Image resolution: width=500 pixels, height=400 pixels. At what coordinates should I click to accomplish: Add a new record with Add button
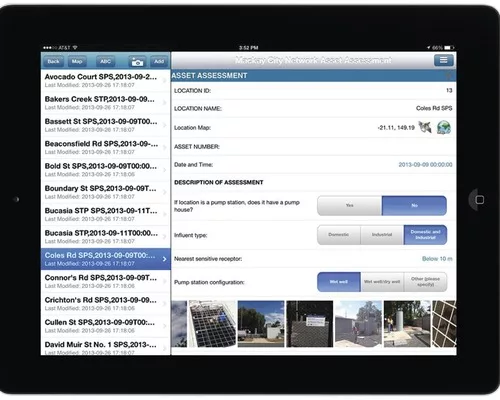pos(159,61)
